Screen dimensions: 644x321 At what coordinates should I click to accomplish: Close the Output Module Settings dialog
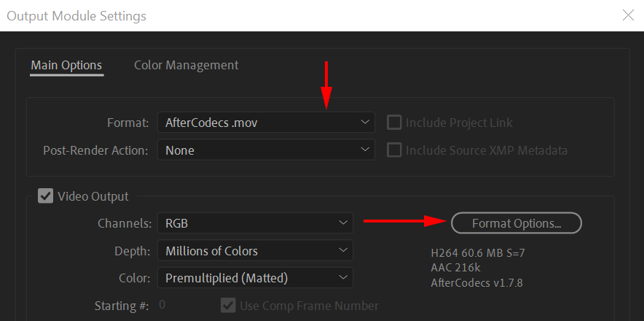pos(629,15)
